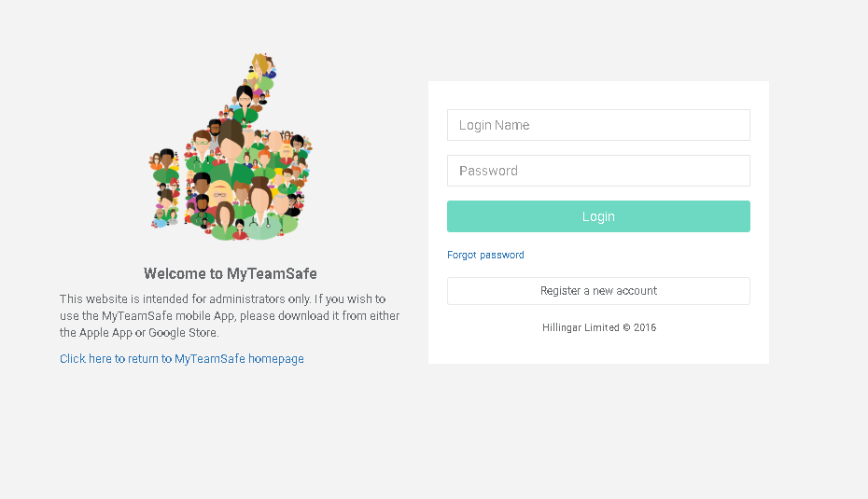Click the green Login button
The width and height of the screenshot is (868, 499).
(x=598, y=216)
